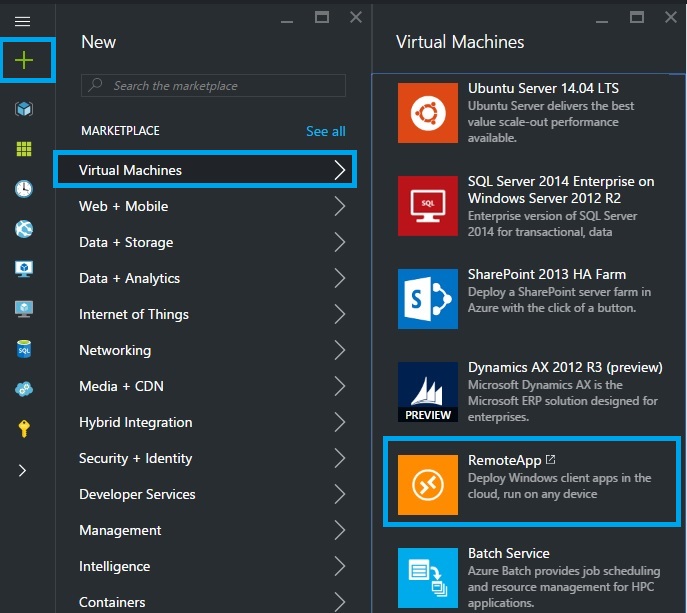Select the Ubuntu Server 14.04 LTS icon
687x613 pixels.
(427, 113)
